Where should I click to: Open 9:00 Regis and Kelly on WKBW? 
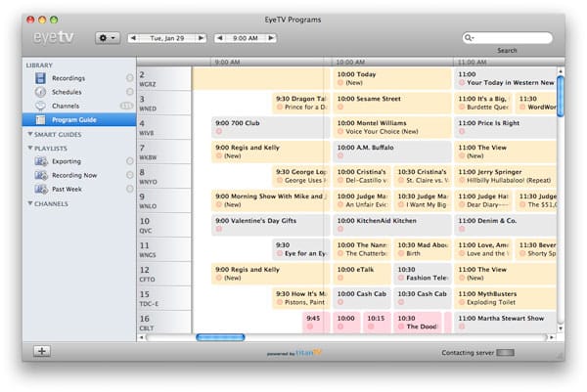pos(271,152)
